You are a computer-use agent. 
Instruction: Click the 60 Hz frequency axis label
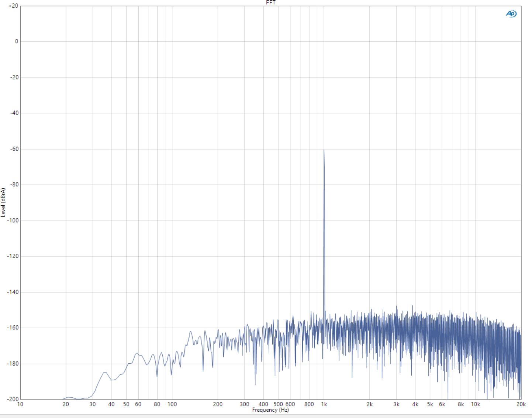coord(138,404)
